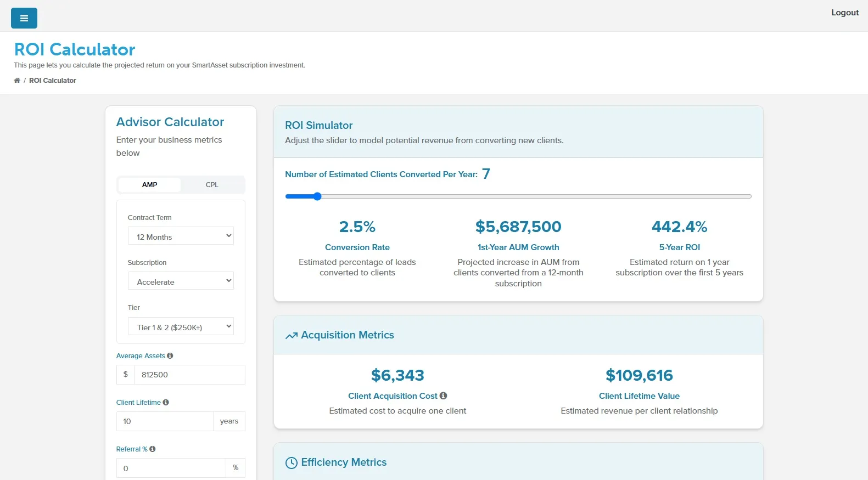This screenshot has height=480, width=868.
Task: Click the Average Assets input field
Action: [x=190, y=375]
